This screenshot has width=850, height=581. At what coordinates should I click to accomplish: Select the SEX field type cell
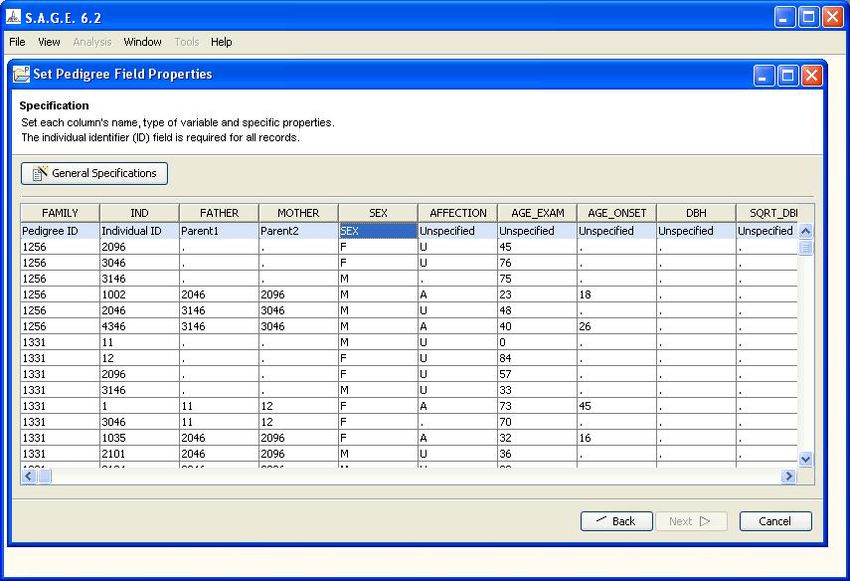(378, 231)
